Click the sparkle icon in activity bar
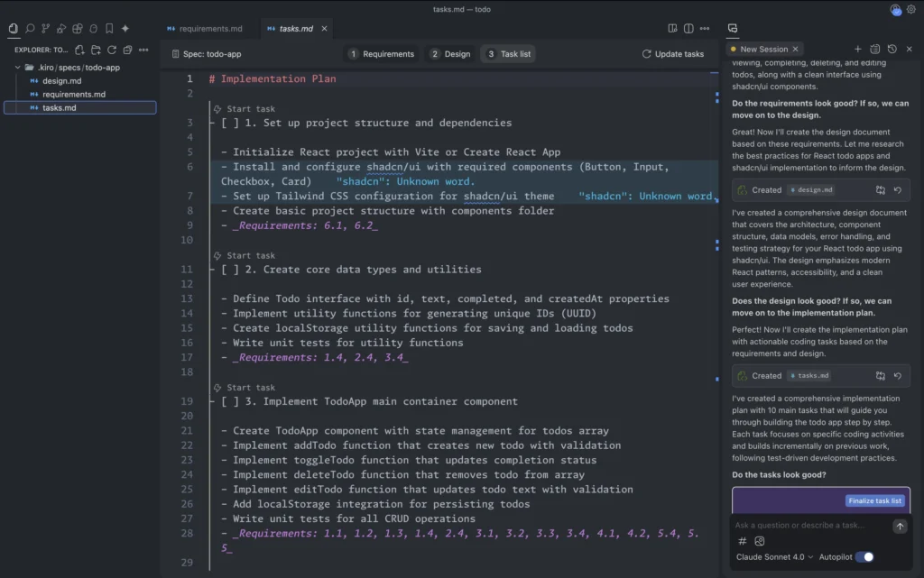924x578 pixels. tap(125, 28)
